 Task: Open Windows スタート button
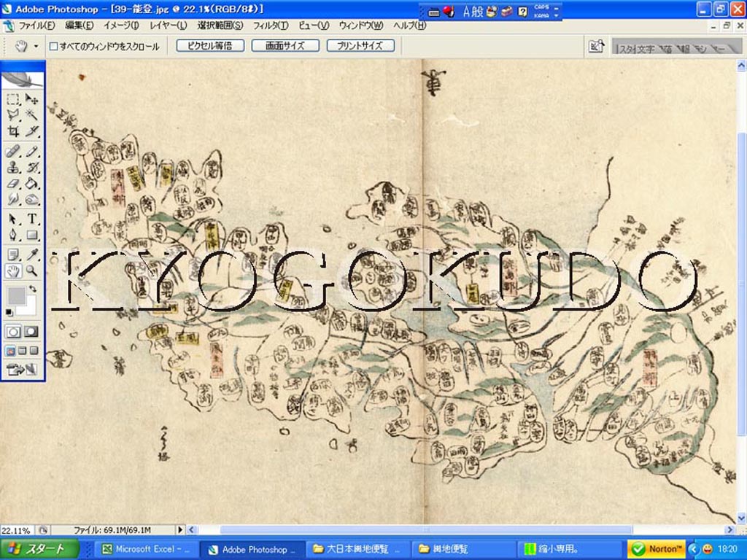39,549
